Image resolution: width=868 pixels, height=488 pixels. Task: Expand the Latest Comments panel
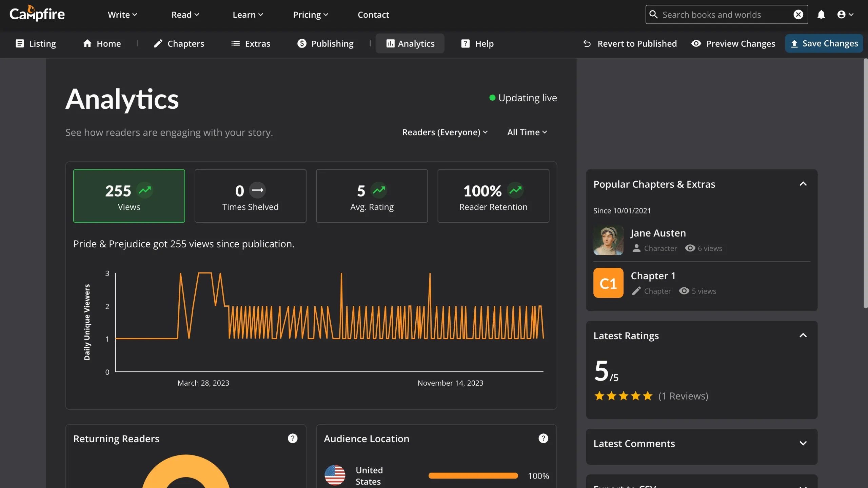pyautogui.click(x=803, y=443)
